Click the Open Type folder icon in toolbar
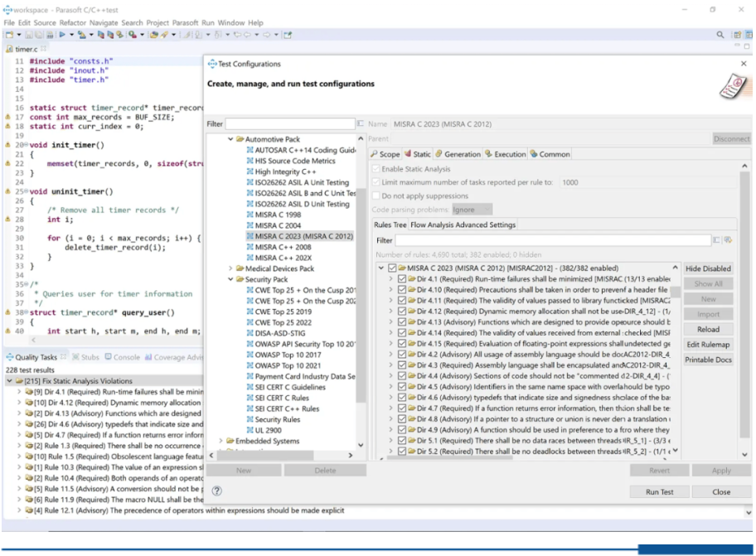The height and width of the screenshot is (556, 756). [154, 35]
